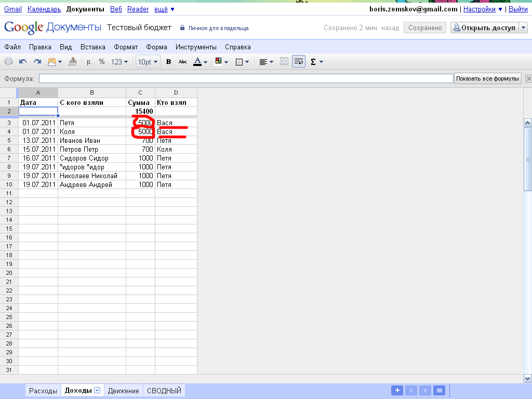This screenshot has height=399, width=532.
Task: Click the Открыть доступ share button
Action: (484, 28)
